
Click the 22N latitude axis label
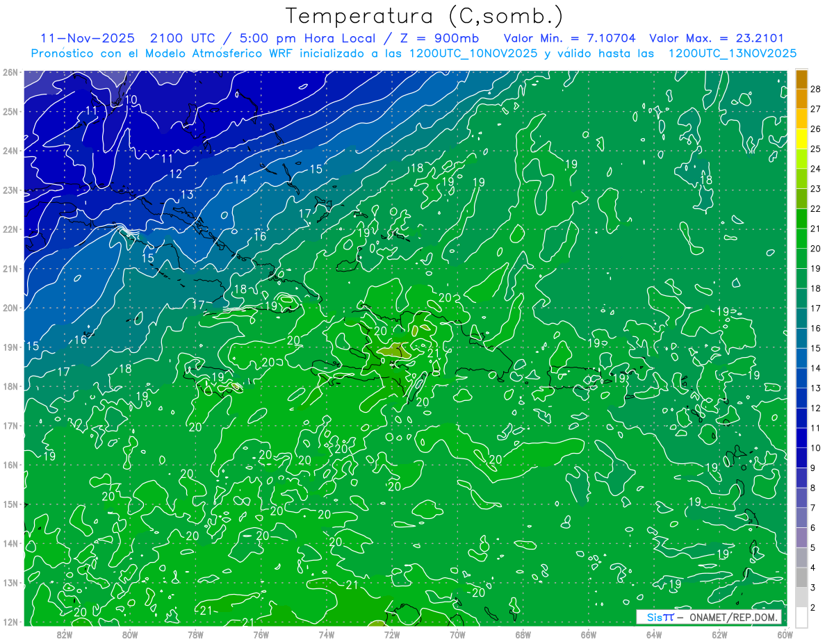10,229
